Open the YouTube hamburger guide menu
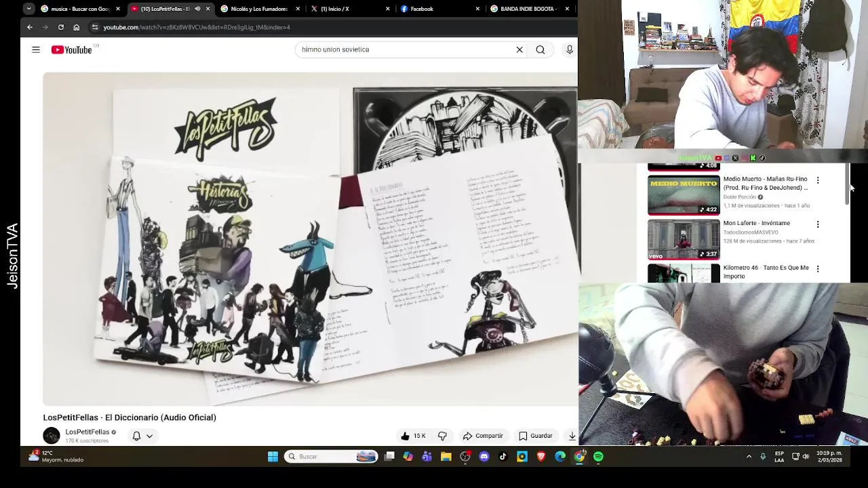The image size is (868, 488). pos(36,49)
